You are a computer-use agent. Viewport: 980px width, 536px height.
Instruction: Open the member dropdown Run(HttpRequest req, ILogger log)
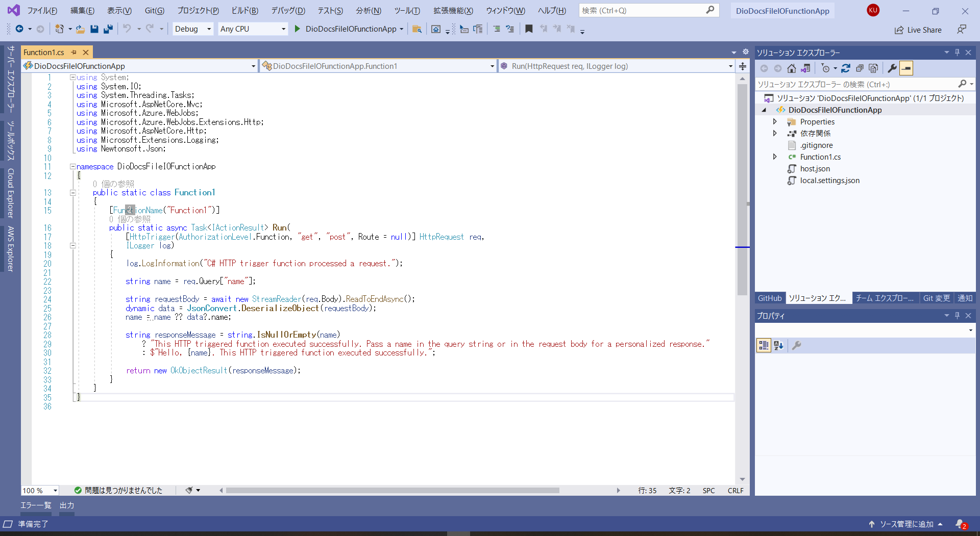616,66
